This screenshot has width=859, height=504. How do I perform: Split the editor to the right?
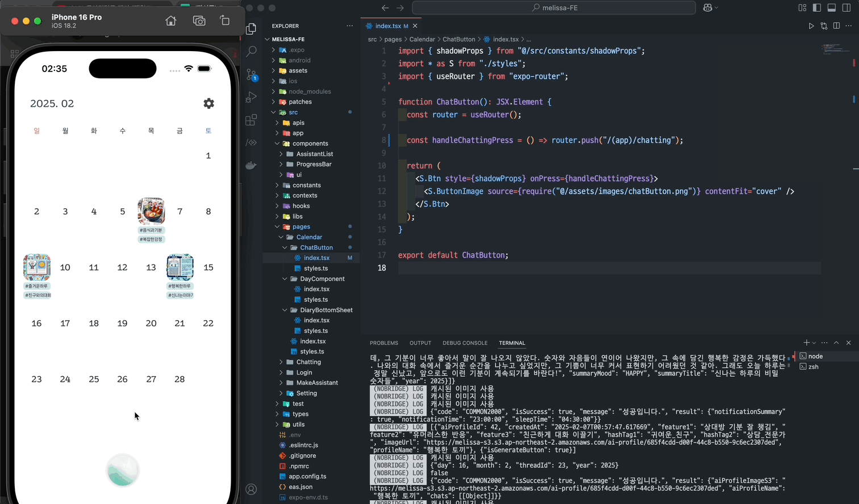click(836, 26)
